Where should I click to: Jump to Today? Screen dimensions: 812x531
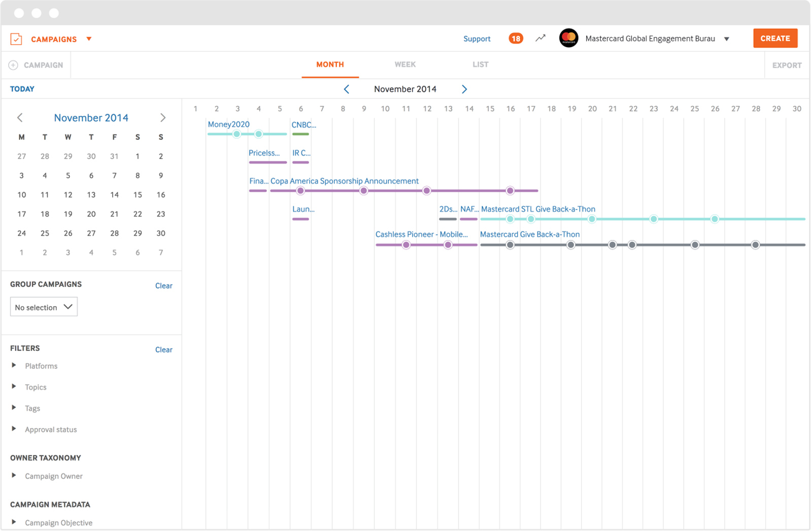[22, 89]
